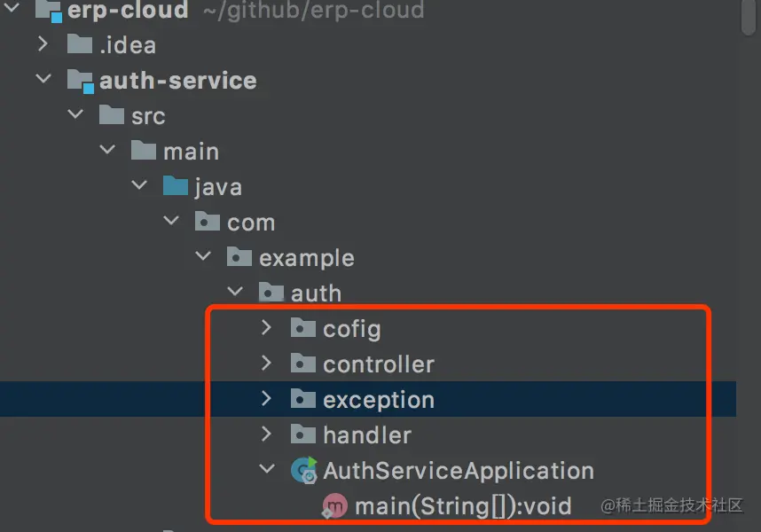The image size is (761, 532).
Task: Click the blue java source root icon
Action: [176, 186]
